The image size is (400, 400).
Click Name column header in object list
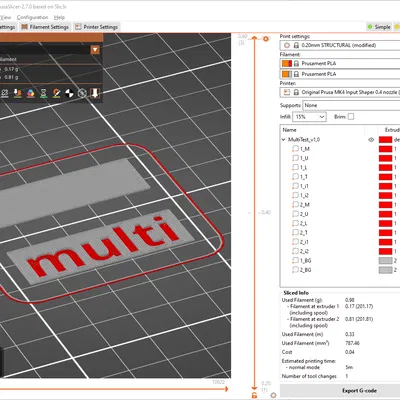pos(289,130)
